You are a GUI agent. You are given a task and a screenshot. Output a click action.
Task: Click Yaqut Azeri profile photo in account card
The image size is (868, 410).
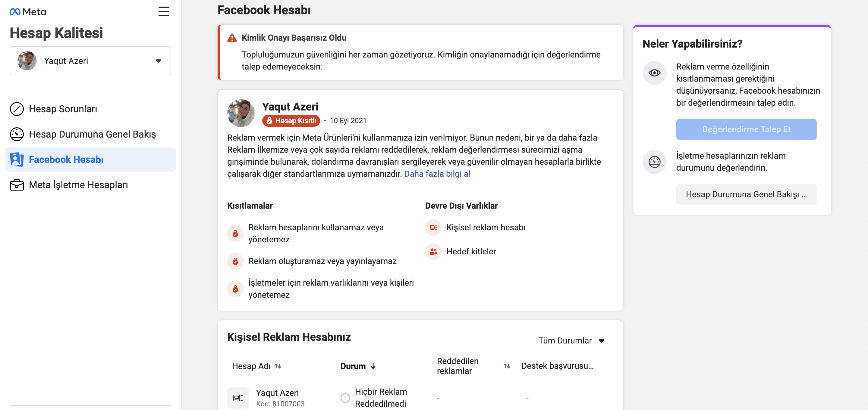pyautogui.click(x=241, y=113)
